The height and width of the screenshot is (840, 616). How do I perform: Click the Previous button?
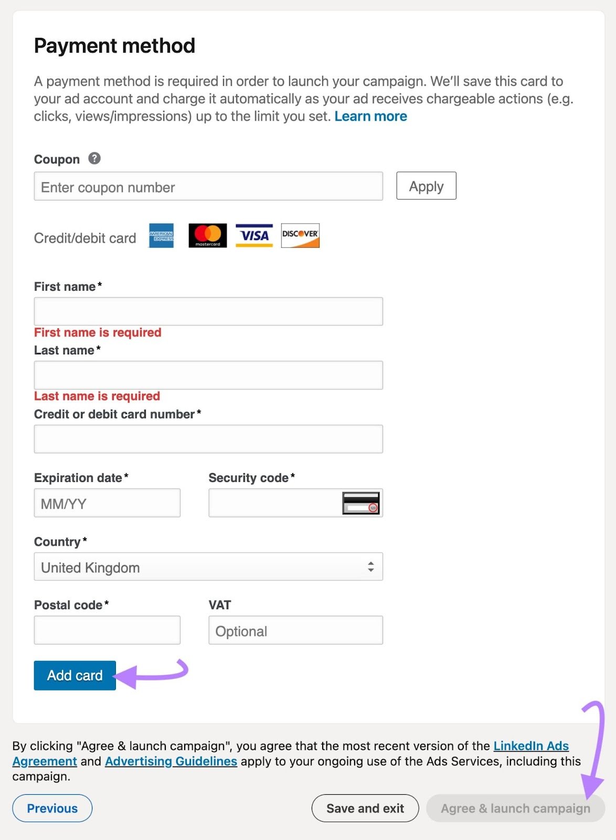point(51,808)
